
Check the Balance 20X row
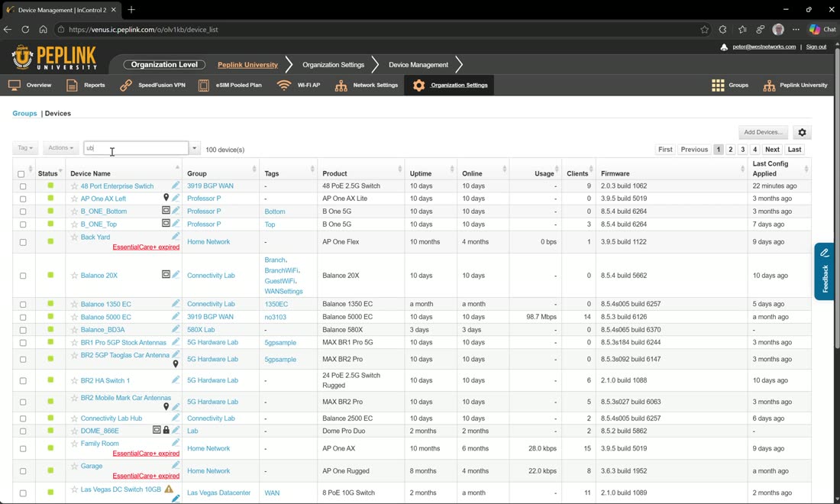pyautogui.click(x=22, y=276)
